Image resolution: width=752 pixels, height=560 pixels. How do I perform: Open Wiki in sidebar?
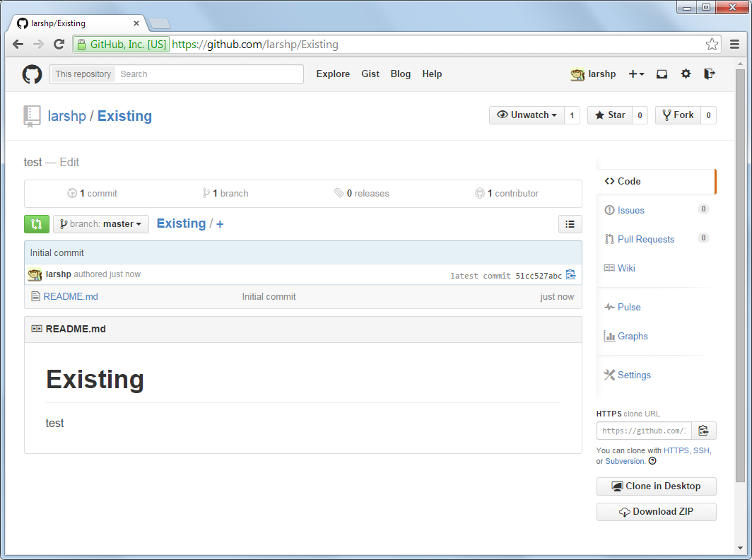[x=626, y=268]
